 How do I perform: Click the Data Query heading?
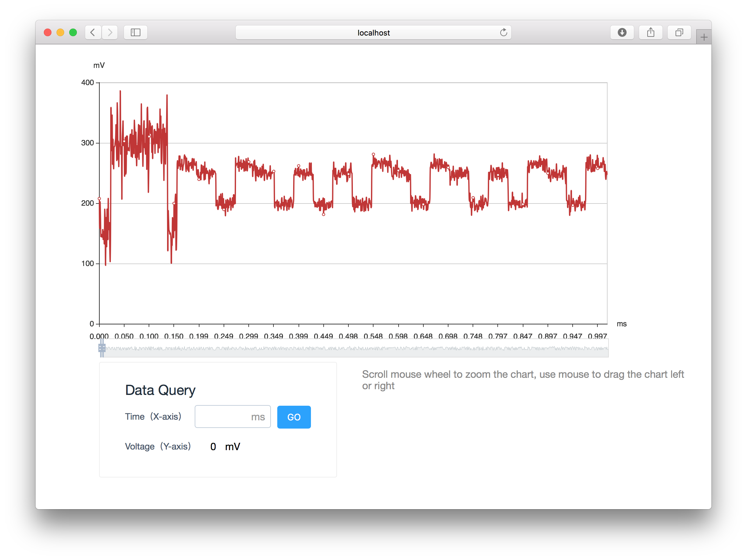click(x=160, y=390)
